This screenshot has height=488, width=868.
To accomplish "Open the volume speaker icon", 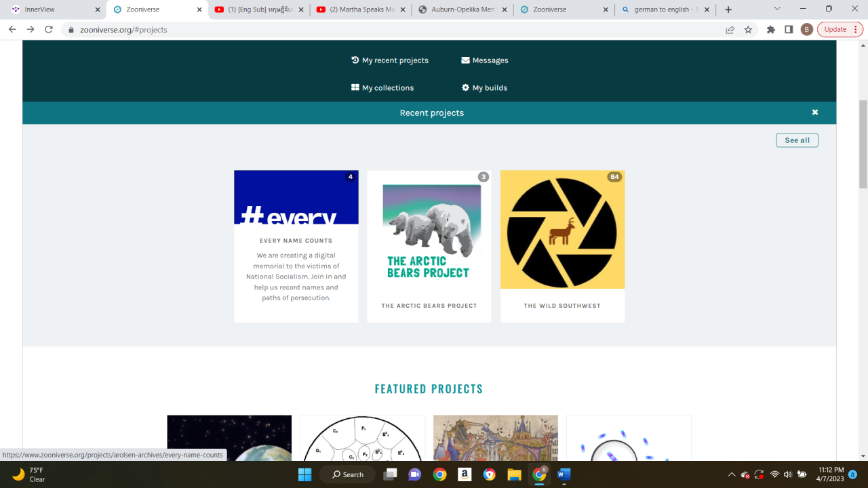I will (x=787, y=474).
